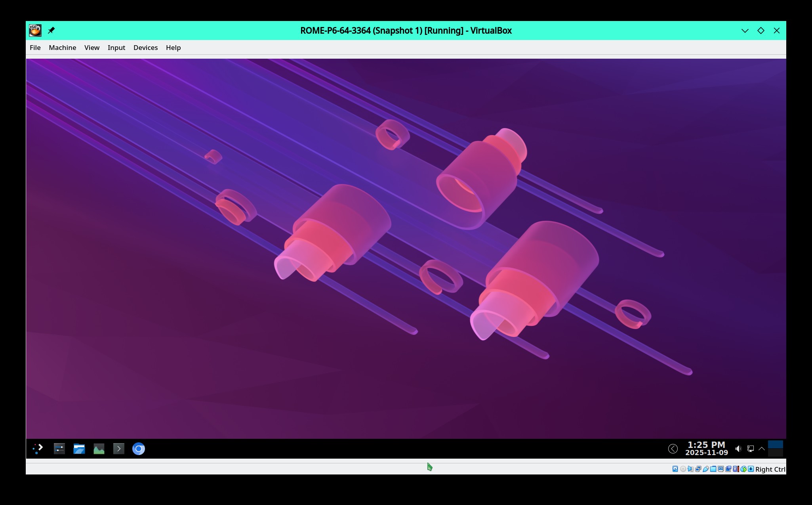
Task: Open Konsole terminal from the taskbar
Action: tap(118, 449)
